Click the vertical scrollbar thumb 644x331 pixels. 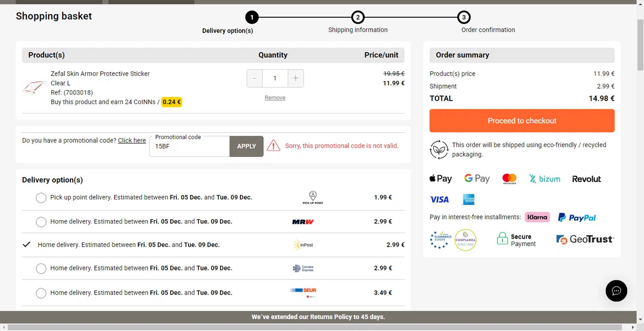pos(640,45)
